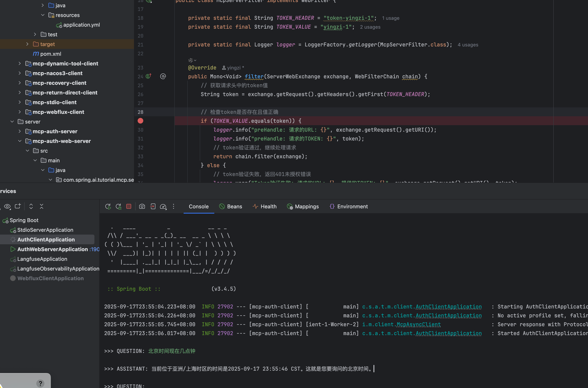Click the thread dump camera icon
The height and width of the screenshot is (388, 588).
pyautogui.click(x=142, y=206)
